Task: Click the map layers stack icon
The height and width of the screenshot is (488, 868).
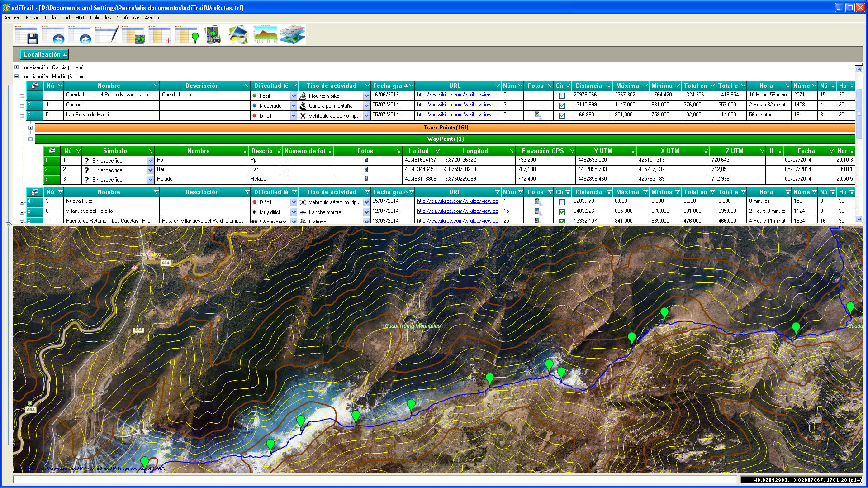Action: coord(292,35)
